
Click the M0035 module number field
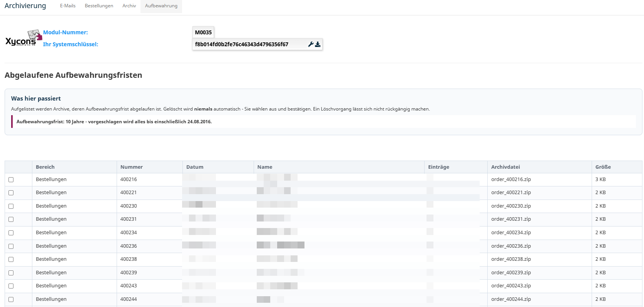pyautogui.click(x=203, y=32)
